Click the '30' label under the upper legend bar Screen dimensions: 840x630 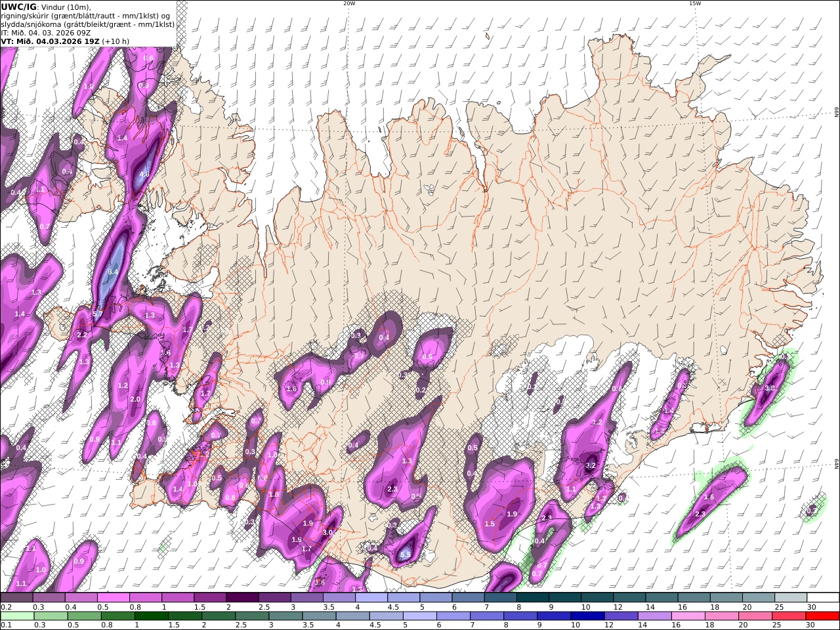pos(811,607)
